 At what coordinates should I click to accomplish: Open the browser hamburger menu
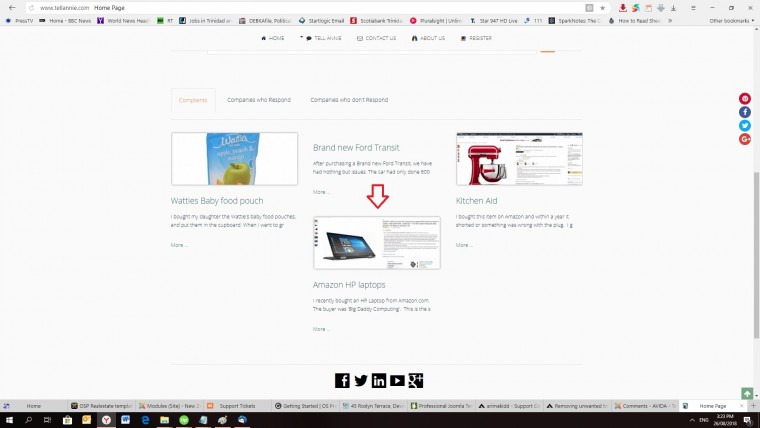pyautogui.click(x=694, y=8)
